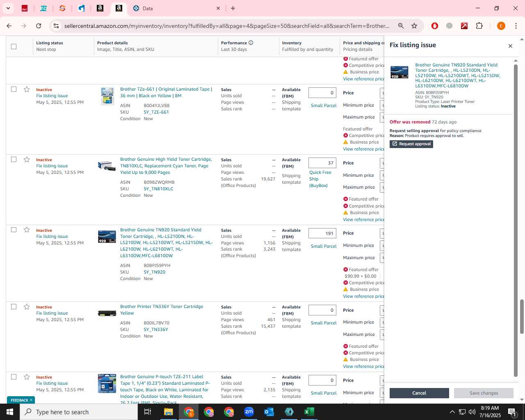Favorite the TZe-661 listing star
Screen dimensions: 525x420
27,89
